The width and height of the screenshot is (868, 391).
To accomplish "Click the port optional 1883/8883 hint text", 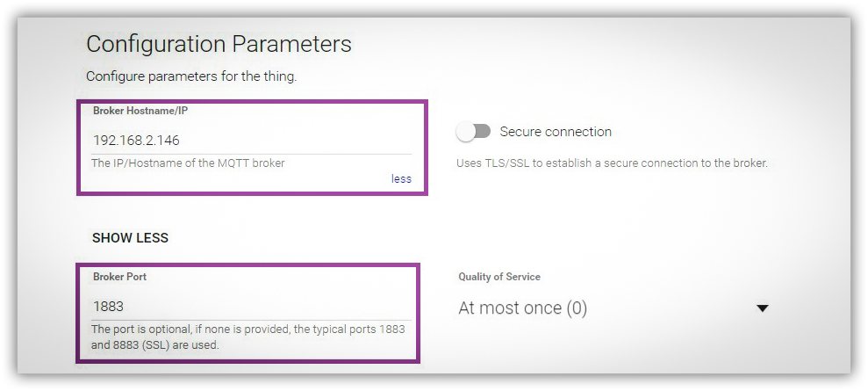I will (x=248, y=337).
